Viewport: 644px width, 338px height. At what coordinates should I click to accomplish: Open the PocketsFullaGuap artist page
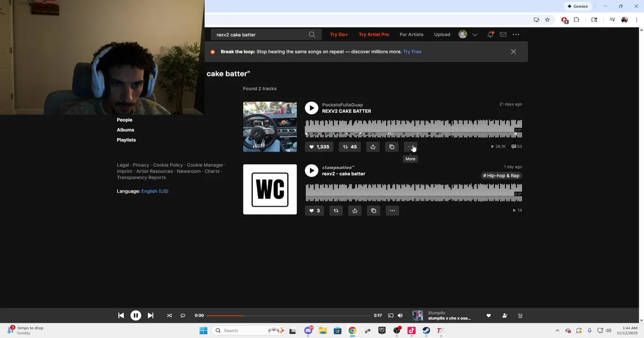click(342, 105)
